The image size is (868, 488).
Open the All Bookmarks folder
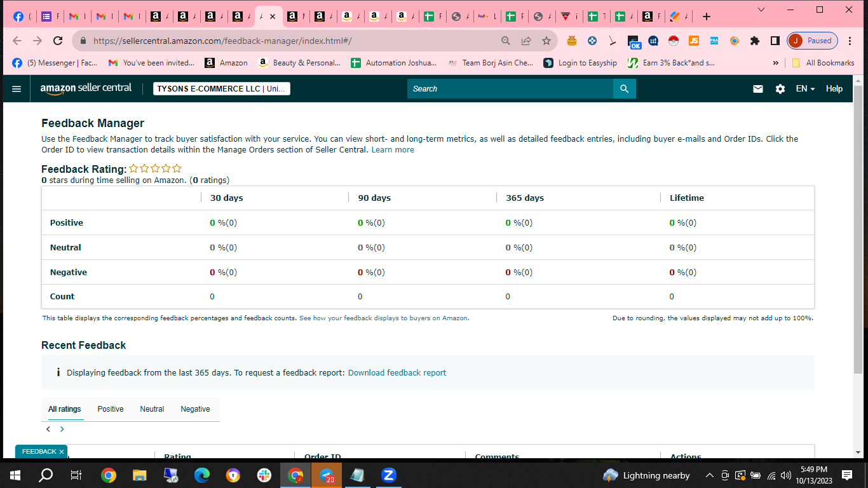[x=823, y=63]
